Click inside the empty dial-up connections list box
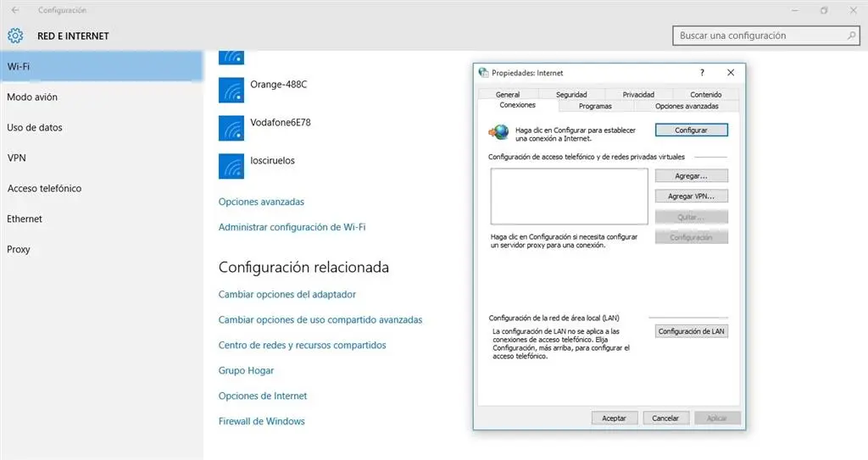868x460 pixels. click(569, 197)
